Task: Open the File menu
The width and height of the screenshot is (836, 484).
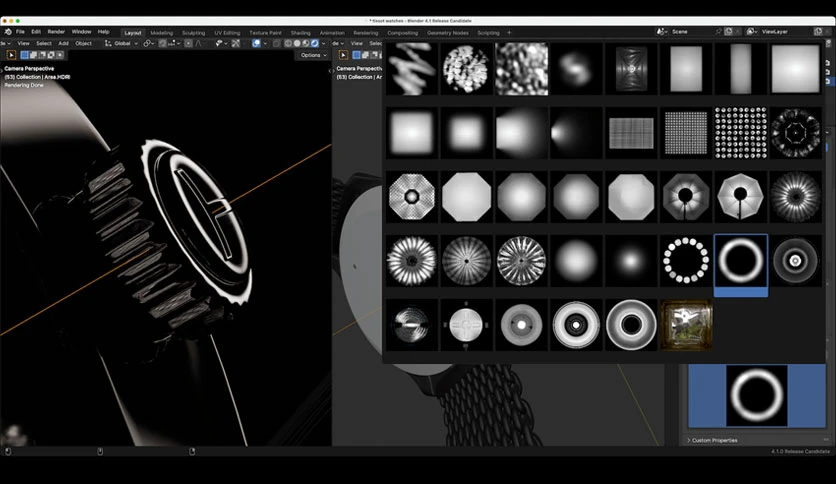Action: [x=20, y=32]
